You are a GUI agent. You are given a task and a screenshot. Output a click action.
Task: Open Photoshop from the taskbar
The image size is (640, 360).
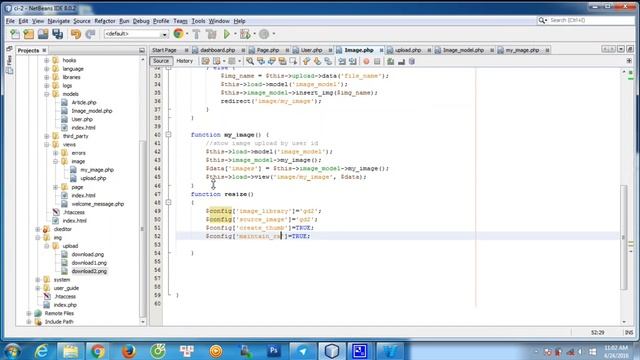tap(273, 351)
